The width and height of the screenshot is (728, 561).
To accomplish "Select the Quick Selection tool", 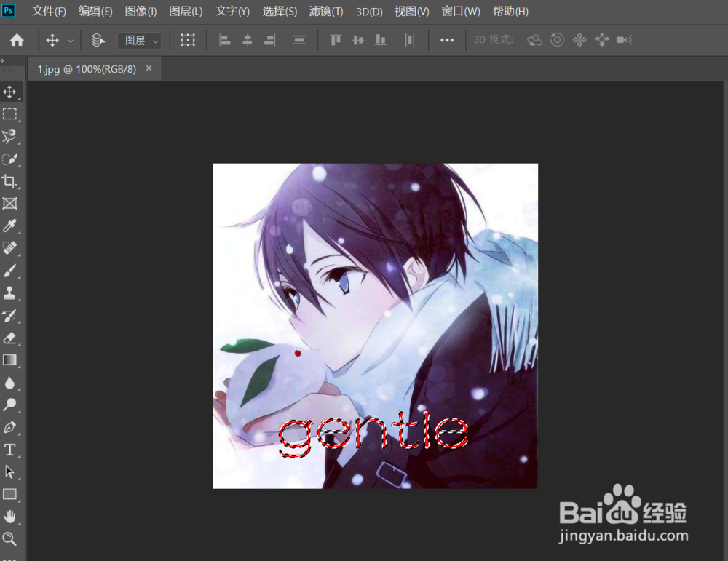I will tap(9, 159).
